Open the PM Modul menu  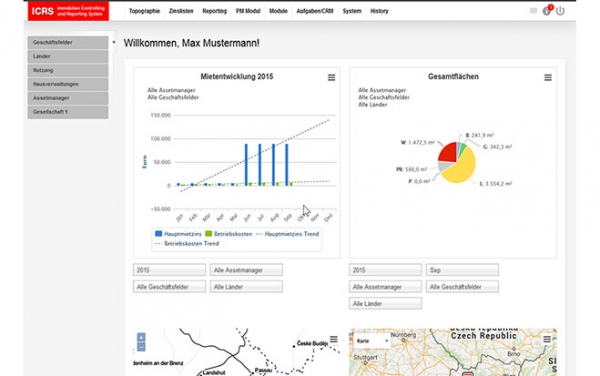(x=248, y=11)
